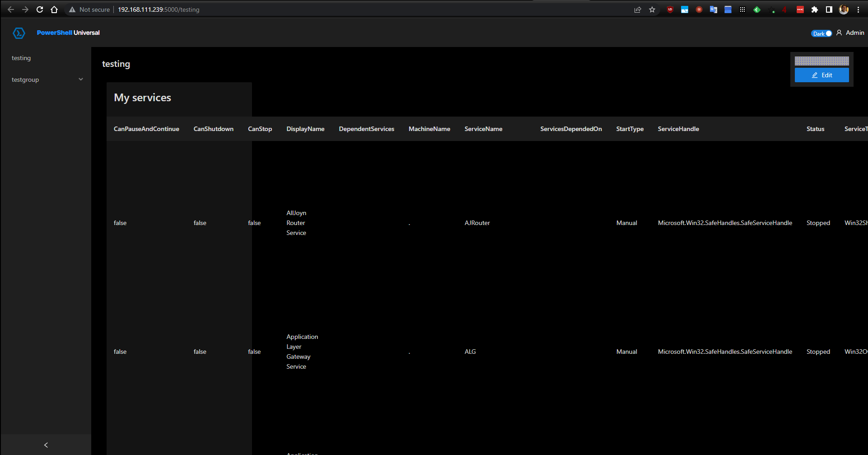
Task: Click the testing page heading
Action: (116, 64)
